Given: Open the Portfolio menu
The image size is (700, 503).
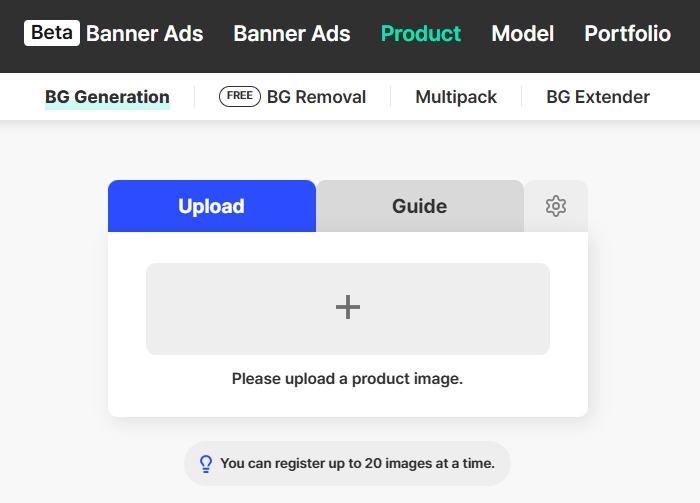Looking at the screenshot, I should click(x=627, y=33).
